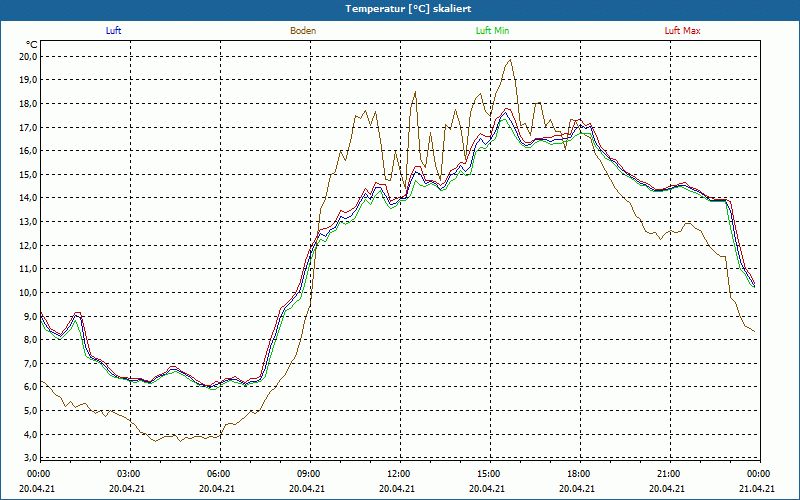Click the 17,0 y-axis value
The image size is (800, 500).
click(x=29, y=127)
